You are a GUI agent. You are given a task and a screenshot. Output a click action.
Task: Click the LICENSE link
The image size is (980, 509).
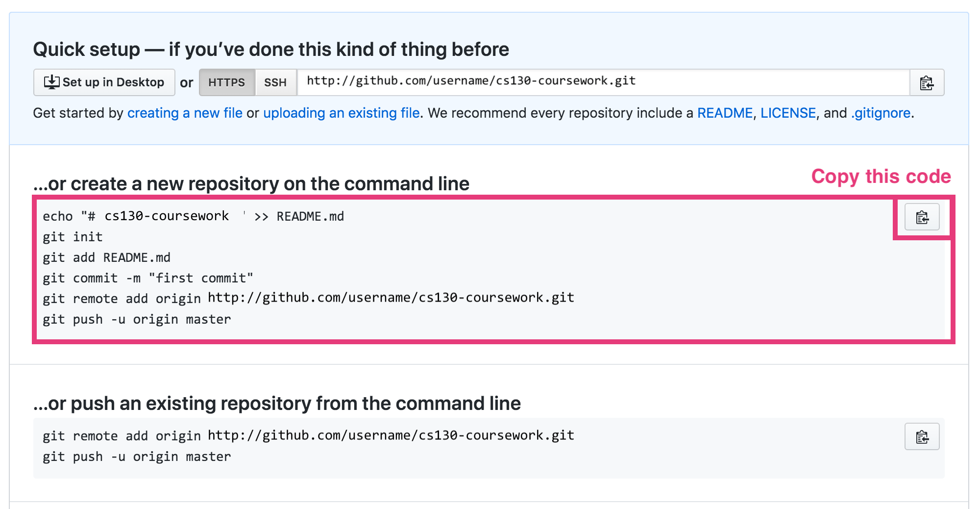click(788, 113)
